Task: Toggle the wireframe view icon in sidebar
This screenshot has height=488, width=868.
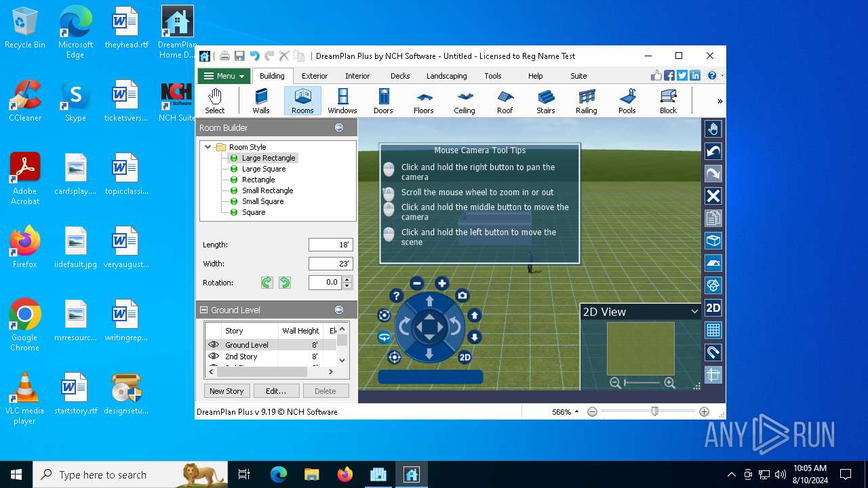Action: (x=713, y=285)
